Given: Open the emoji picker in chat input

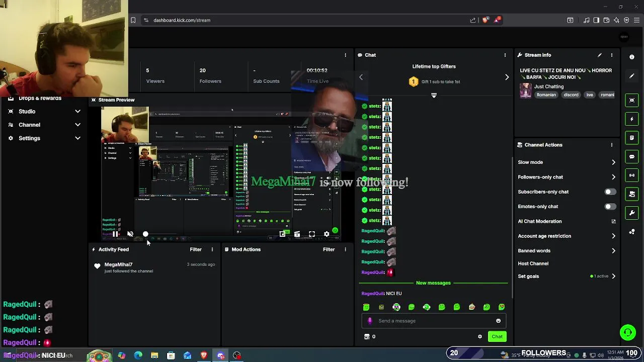Looking at the screenshot, I should click(x=499, y=321).
